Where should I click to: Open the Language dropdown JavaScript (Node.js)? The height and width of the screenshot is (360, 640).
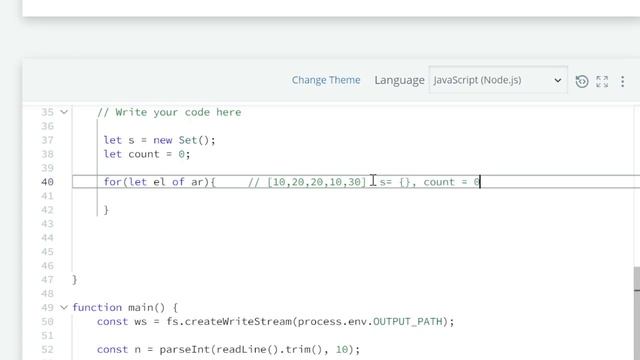tap(498, 80)
